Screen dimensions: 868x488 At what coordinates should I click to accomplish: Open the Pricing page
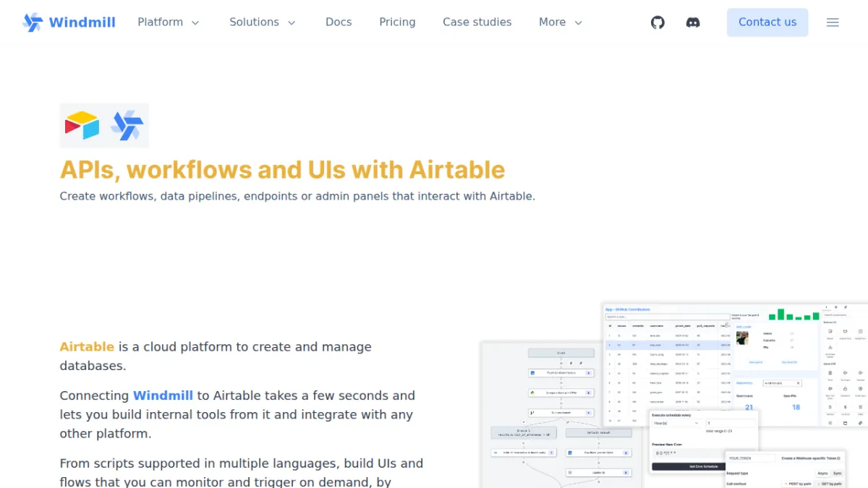(x=397, y=22)
